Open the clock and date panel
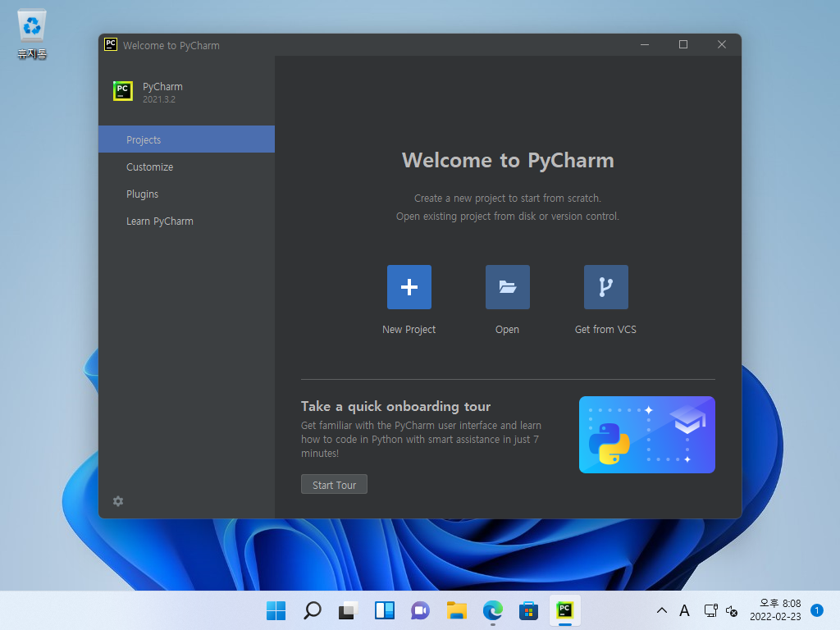The width and height of the screenshot is (840, 630). pos(775,610)
